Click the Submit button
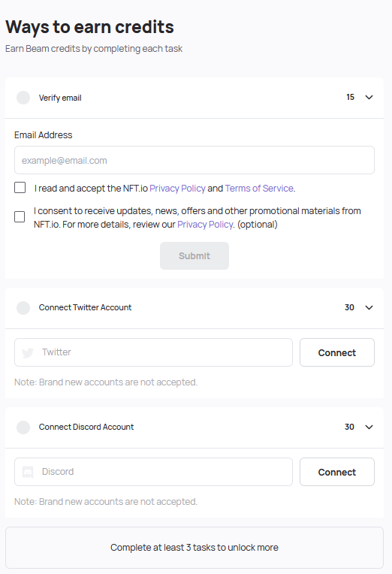Viewport: 392px width, 574px height. click(x=194, y=256)
